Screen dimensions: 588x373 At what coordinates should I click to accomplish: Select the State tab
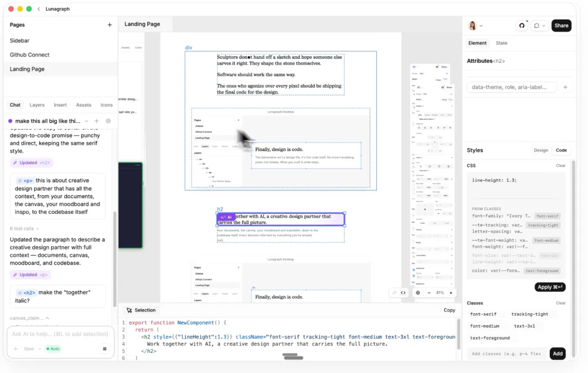[x=501, y=43]
